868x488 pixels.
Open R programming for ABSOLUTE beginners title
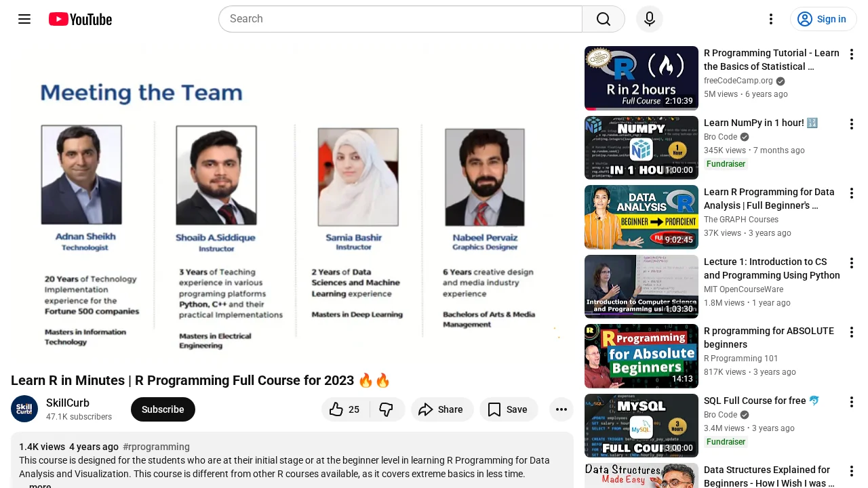point(769,338)
